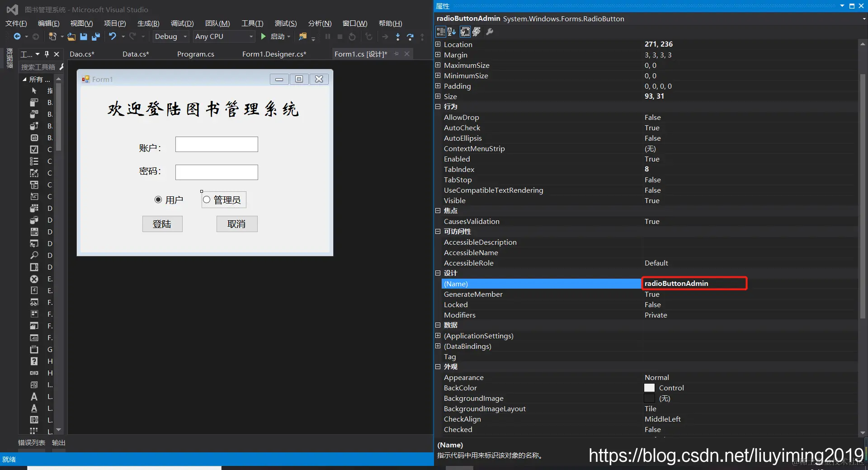Click the Step Into debug icon

click(x=398, y=37)
